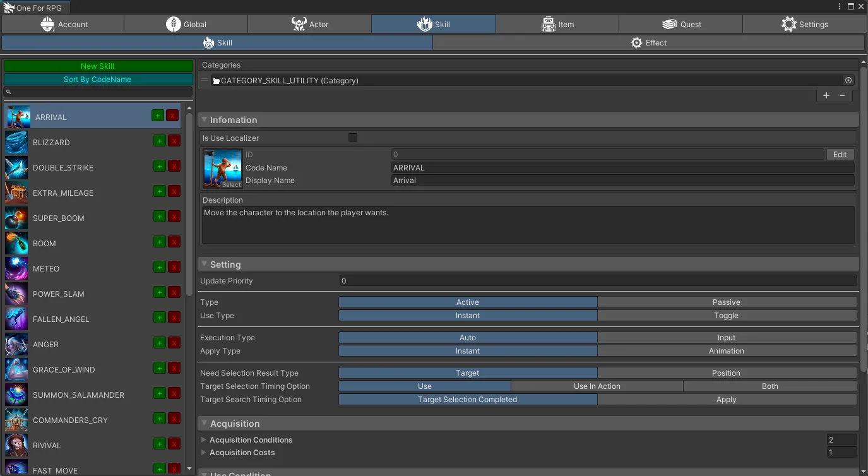Collapse the Setting section
The height and width of the screenshot is (476, 868).
pyautogui.click(x=204, y=265)
